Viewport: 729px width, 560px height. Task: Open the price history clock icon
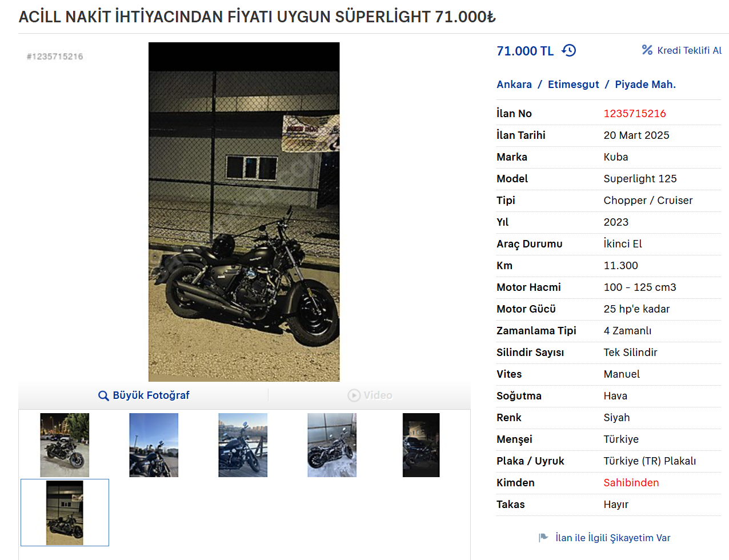click(x=569, y=50)
